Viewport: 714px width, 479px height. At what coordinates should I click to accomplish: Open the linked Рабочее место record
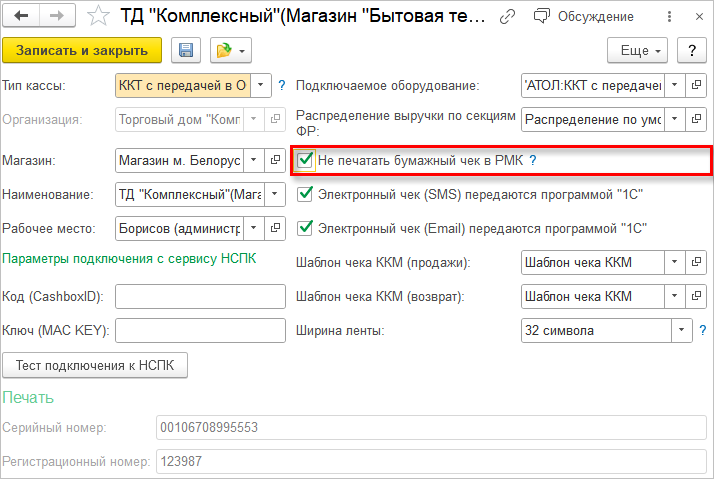[x=276, y=228]
